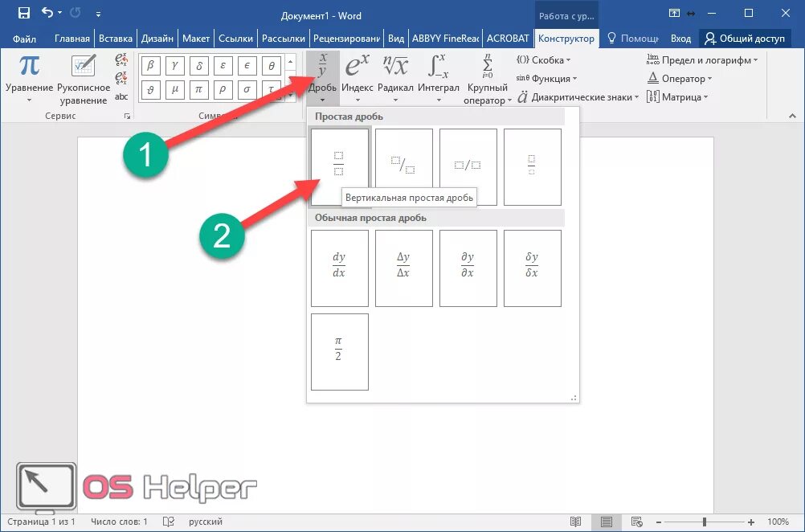Click the zoom slider handle

coord(704,522)
